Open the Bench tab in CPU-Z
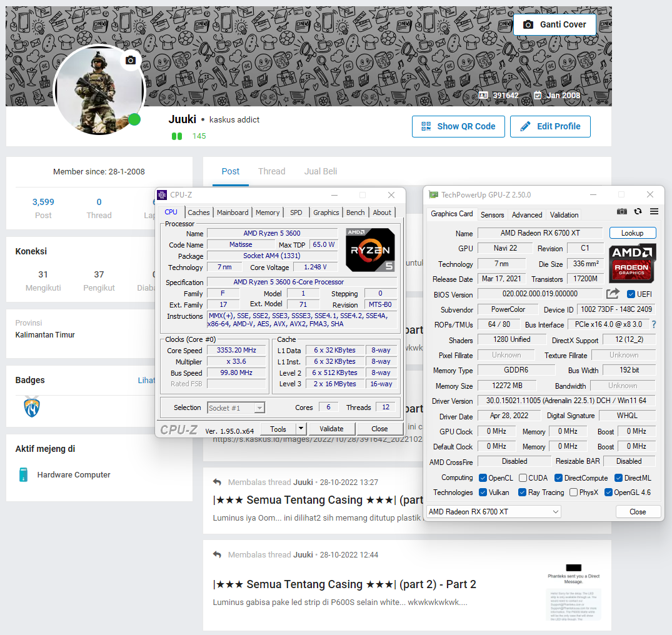 (355, 212)
